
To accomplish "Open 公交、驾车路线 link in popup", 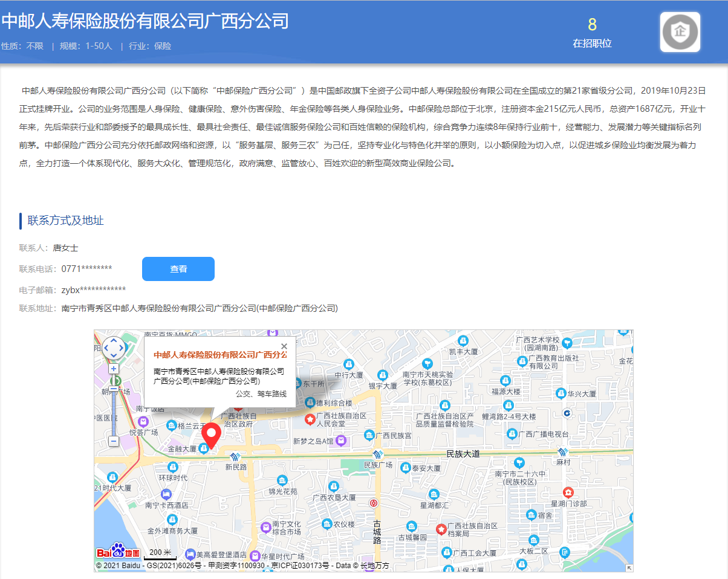I will 261,394.
